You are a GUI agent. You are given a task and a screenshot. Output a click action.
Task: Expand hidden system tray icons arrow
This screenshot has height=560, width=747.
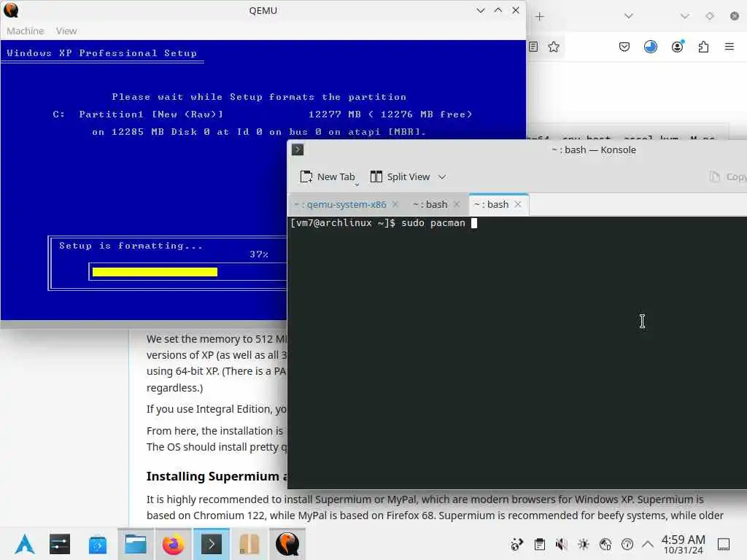pyautogui.click(x=648, y=544)
